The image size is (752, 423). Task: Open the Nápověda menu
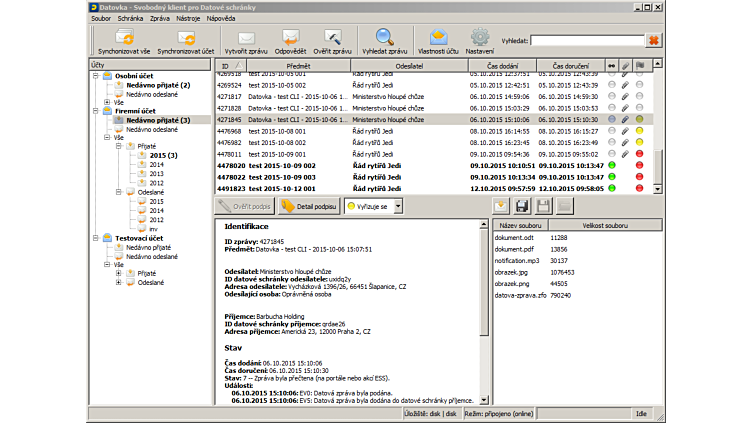[x=221, y=18]
